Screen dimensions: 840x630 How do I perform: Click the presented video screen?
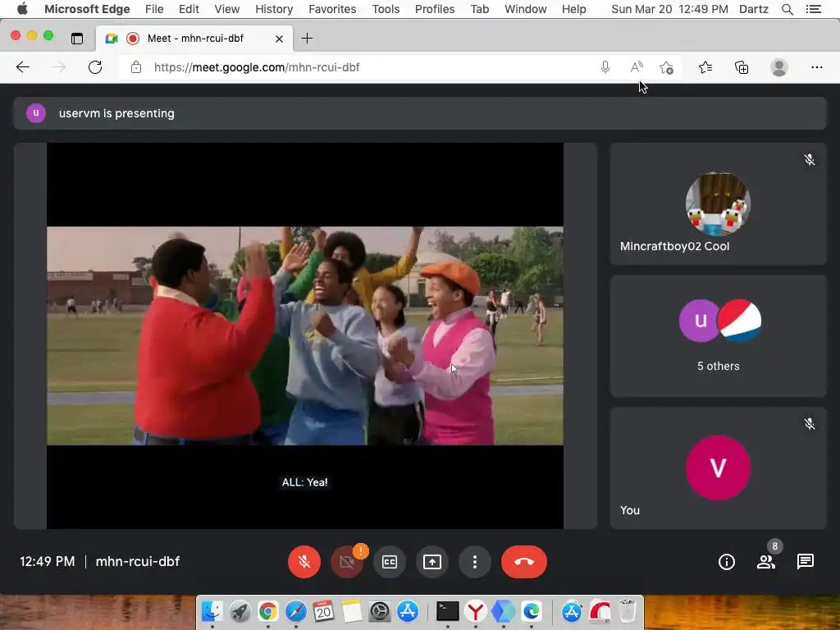[x=305, y=336]
